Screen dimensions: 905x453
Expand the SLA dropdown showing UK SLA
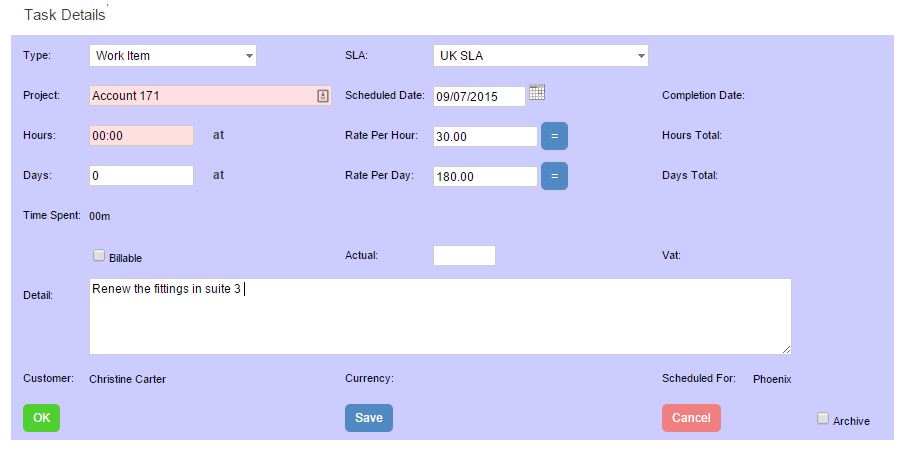(x=540, y=56)
